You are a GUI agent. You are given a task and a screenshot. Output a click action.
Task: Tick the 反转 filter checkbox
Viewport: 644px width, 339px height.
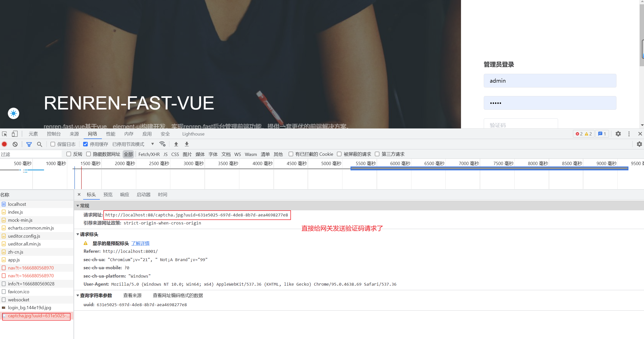[x=68, y=154]
